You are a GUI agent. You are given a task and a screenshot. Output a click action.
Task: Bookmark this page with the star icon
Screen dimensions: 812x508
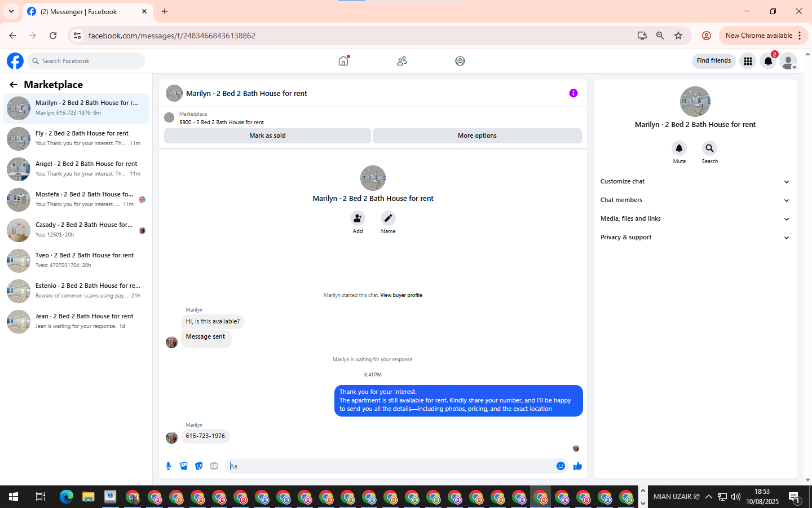(x=678, y=36)
